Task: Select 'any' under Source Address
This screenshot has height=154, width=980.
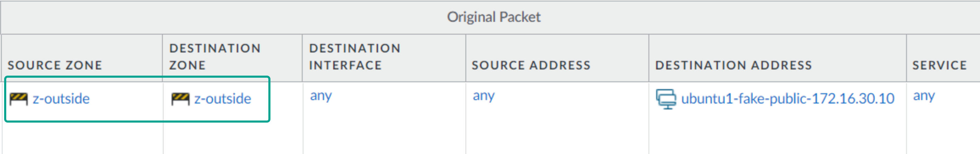Action: pyautogui.click(x=483, y=96)
